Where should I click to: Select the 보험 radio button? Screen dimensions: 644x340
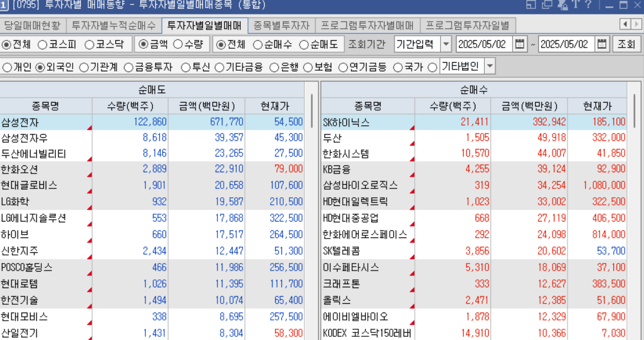pyautogui.click(x=308, y=68)
